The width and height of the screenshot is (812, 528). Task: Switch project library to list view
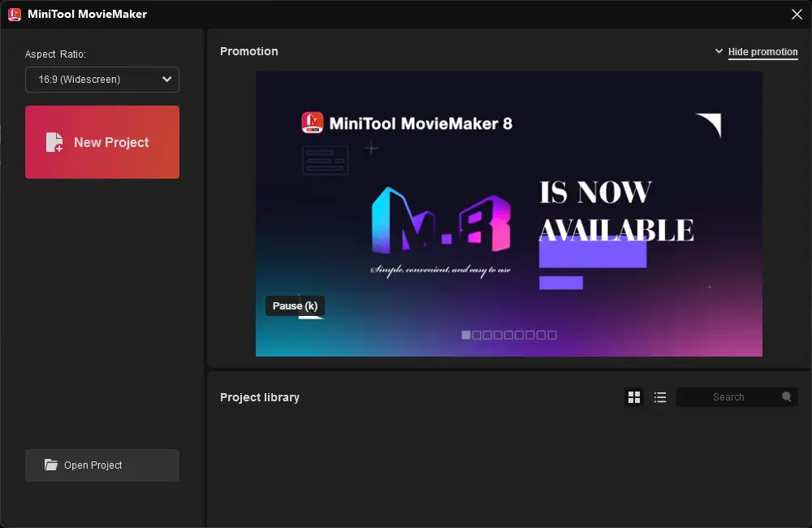(x=659, y=397)
